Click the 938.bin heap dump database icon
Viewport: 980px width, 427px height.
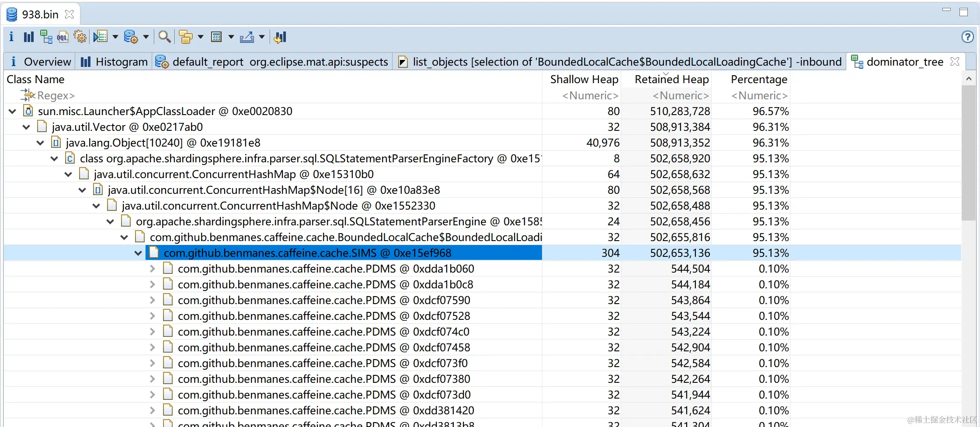(12, 14)
